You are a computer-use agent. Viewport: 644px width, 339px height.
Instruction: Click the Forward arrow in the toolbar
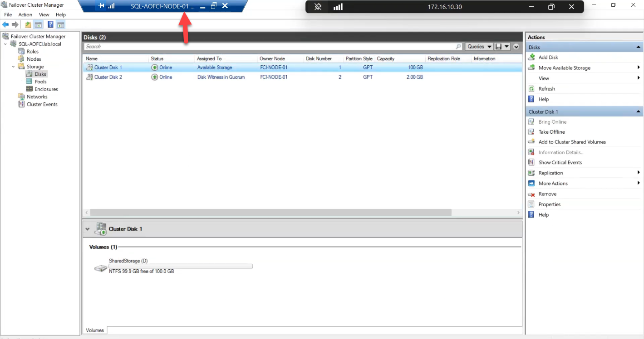click(x=15, y=24)
